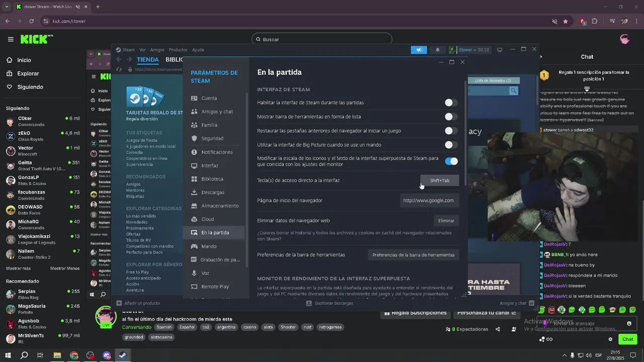Reload the page in Chrome
The height and width of the screenshot is (362, 644).
click(x=31, y=21)
